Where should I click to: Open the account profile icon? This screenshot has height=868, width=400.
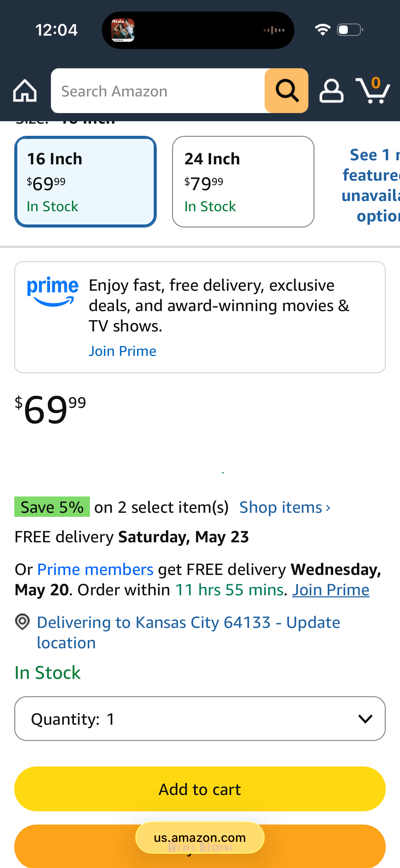pyautogui.click(x=331, y=91)
